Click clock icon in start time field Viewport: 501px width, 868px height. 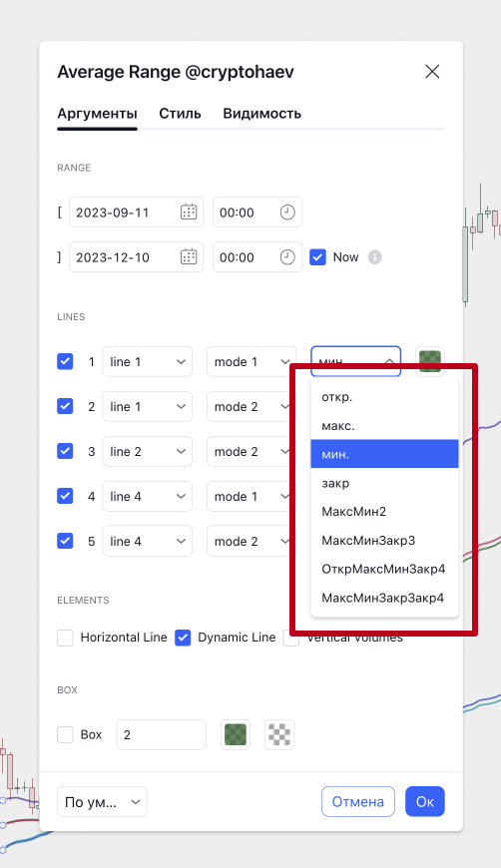click(287, 213)
